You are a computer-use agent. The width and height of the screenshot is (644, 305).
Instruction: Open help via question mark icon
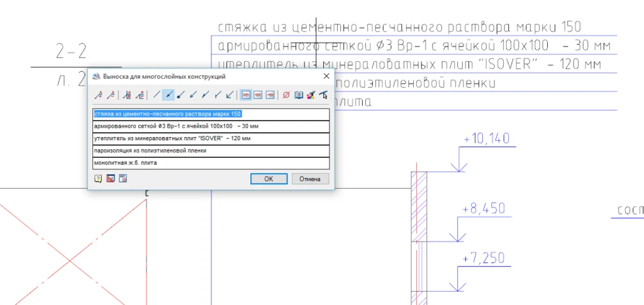[x=98, y=179]
